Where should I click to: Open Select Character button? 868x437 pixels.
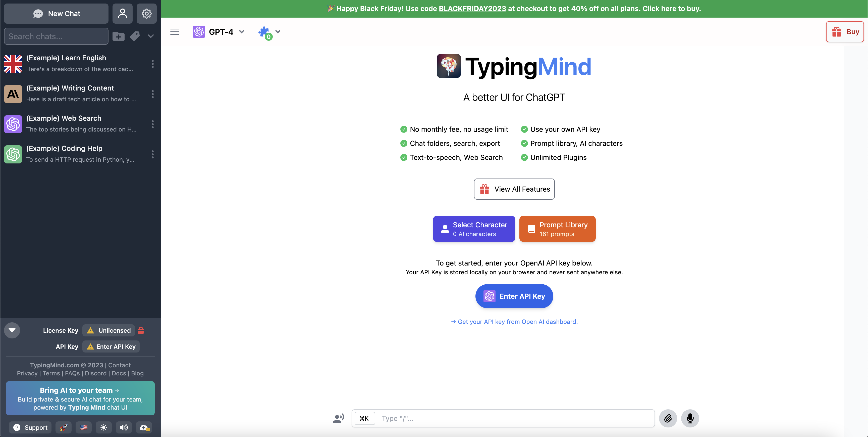[x=474, y=229]
